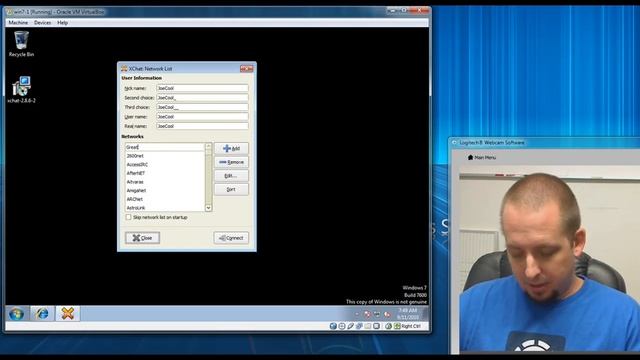The height and width of the screenshot is (360, 640).
Task: Select the xchat-2.8.6-2 installer desktop icon
Action: click(x=21, y=90)
